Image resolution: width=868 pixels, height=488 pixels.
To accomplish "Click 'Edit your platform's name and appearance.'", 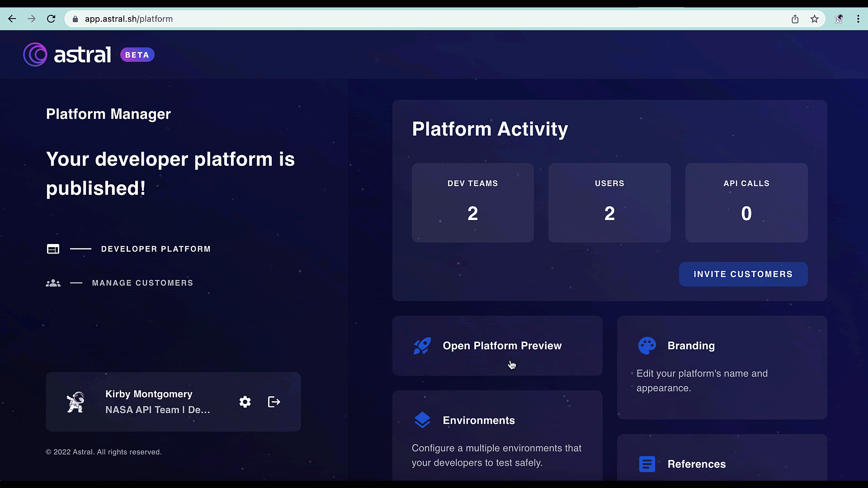I will [702, 381].
